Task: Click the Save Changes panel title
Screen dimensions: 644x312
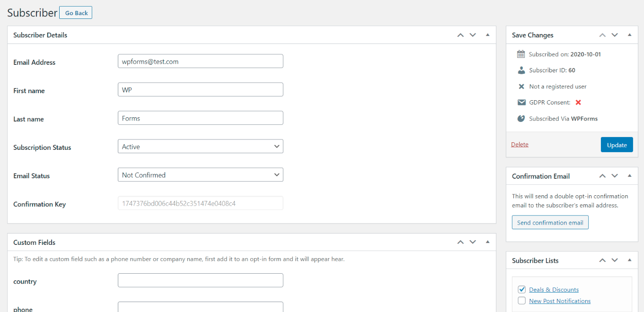Action: click(x=533, y=35)
